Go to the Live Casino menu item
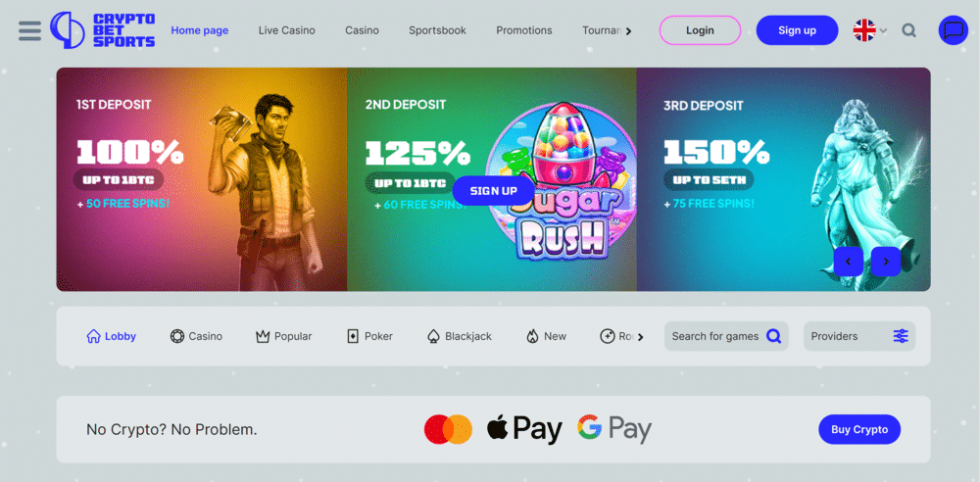Image resolution: width=980 pixels, height=482 pixels. coord(287,30)
